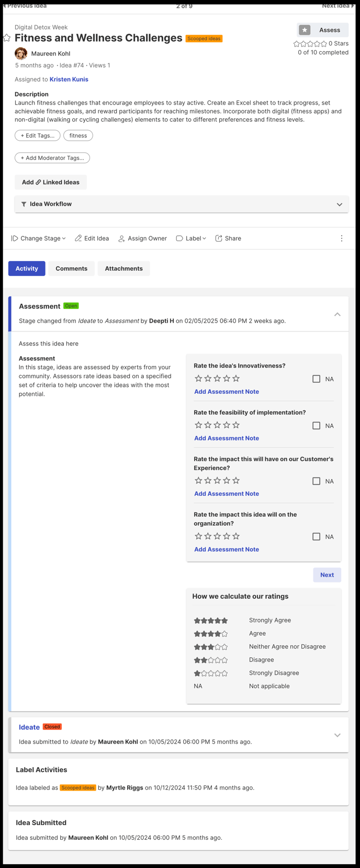The image size is (360, 868).
Task: Add Assessment Note for organization impact
Action: [227, 550]
